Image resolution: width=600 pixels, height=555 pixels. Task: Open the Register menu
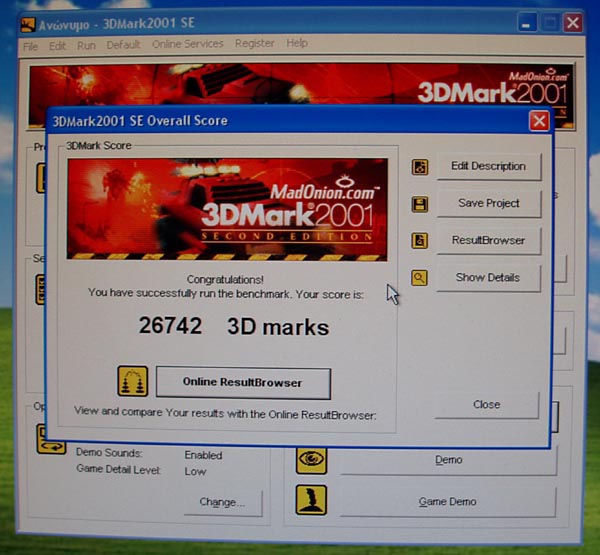254,43
